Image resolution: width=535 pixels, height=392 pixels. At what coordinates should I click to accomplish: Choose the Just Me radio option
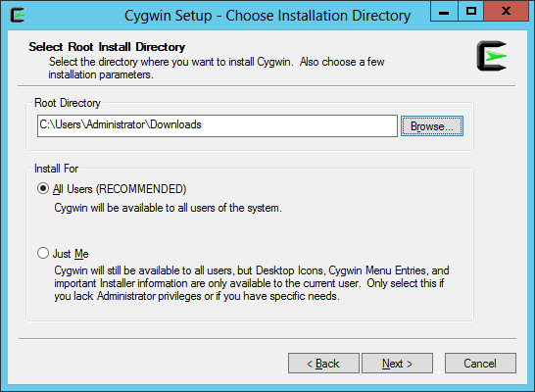pyautogui.click(x=43, y=253)
